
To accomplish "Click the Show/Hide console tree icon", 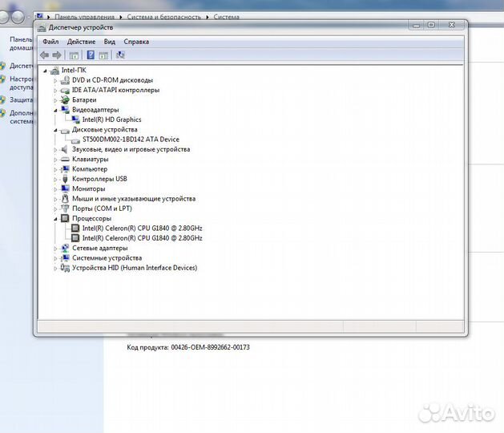I will click(x=74, y=55).
